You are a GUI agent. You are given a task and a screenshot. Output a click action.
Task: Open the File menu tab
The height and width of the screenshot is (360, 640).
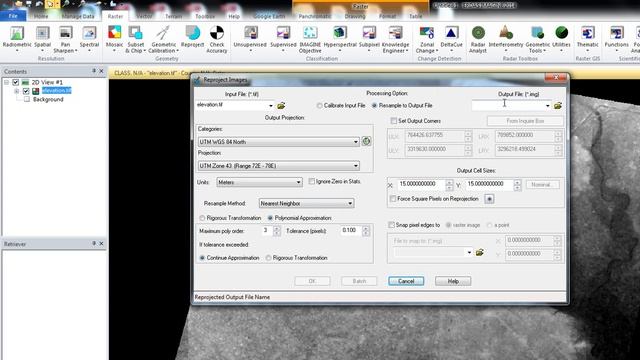(13, 16)
